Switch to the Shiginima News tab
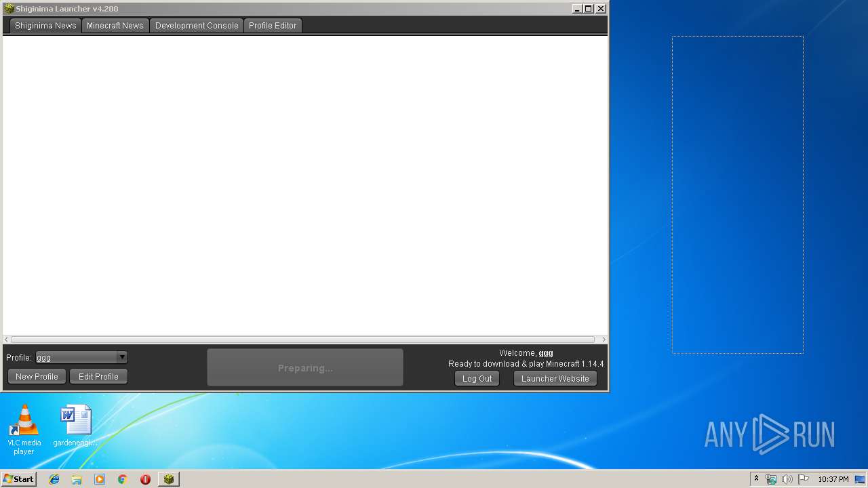This screenshot has width=868, height=488. (x=45, y=26)
